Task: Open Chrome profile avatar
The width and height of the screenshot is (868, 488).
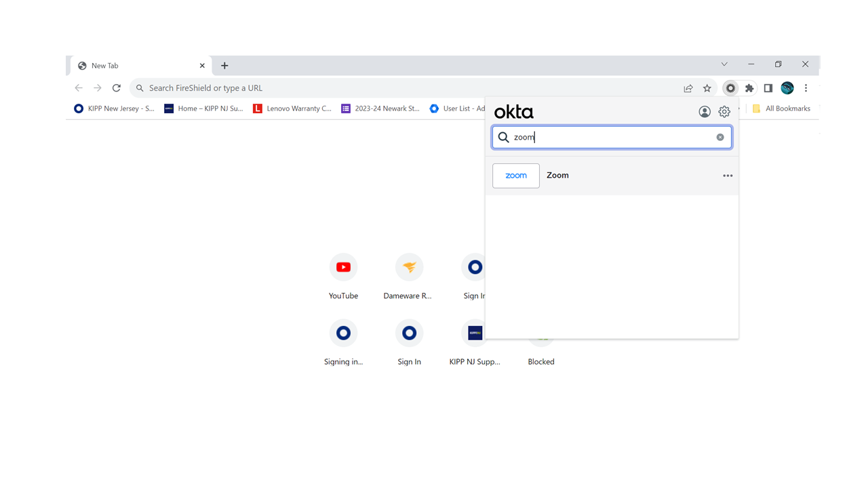Action: tap(787, 88)
